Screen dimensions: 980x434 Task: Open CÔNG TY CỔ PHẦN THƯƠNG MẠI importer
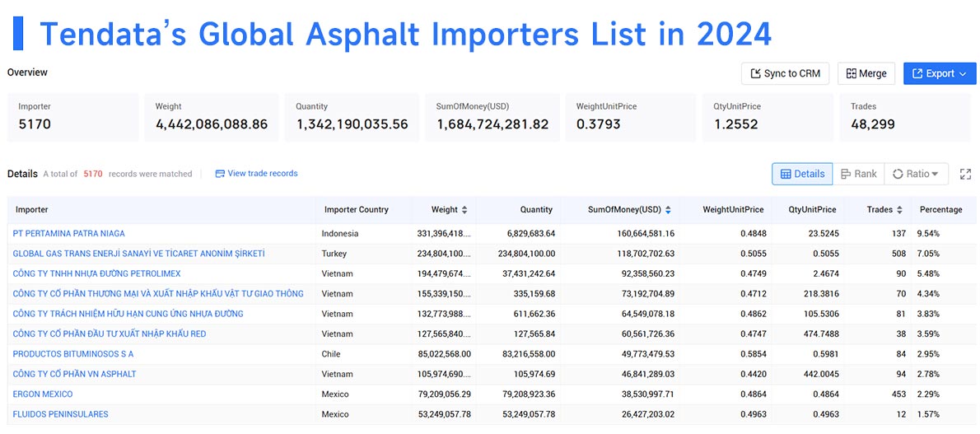pyautogui.click(x=158, y=293)
